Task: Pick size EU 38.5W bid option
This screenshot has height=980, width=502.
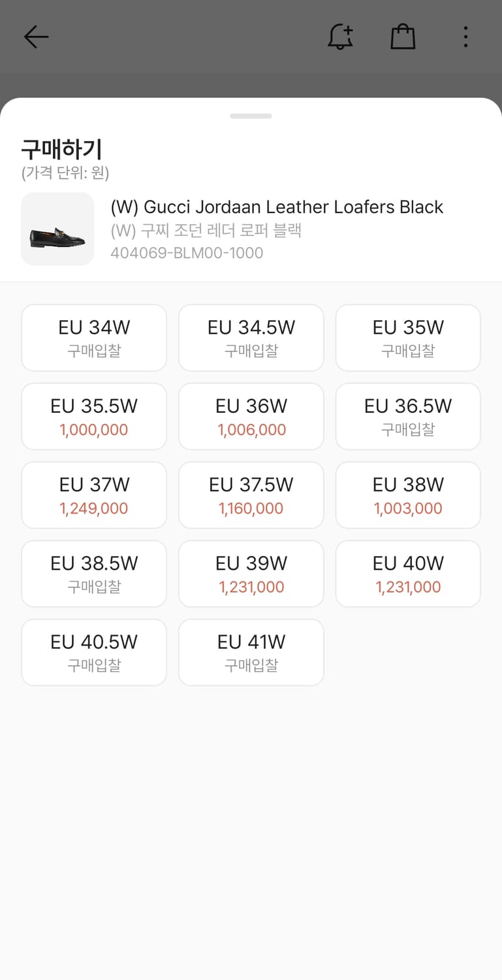Action: point(94,574)
